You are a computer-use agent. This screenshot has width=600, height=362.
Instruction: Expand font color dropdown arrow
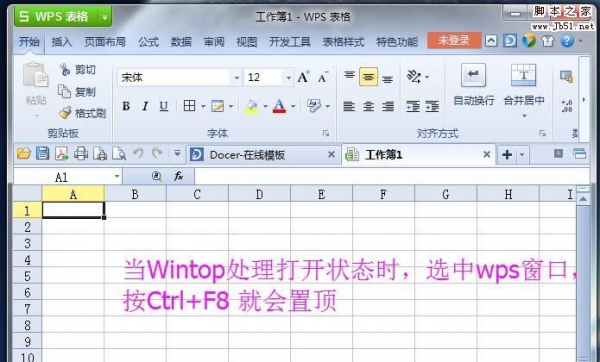tap(293, 106)
